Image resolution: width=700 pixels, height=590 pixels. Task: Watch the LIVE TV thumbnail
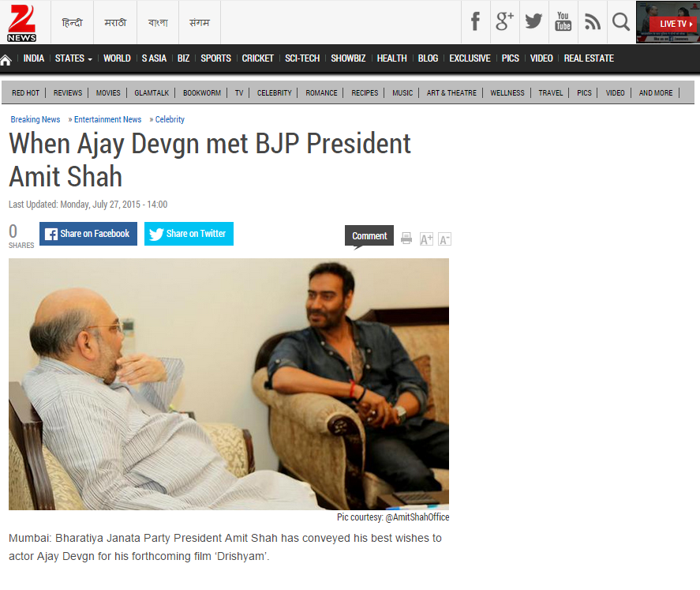point(668,22)
